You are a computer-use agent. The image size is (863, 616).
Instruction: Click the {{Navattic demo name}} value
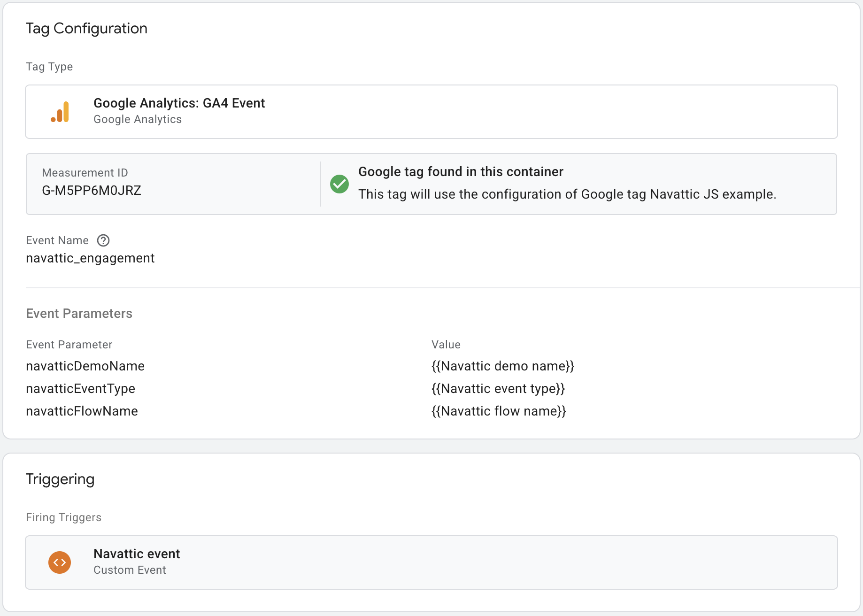pyautogui.click(x=503, y=366)
